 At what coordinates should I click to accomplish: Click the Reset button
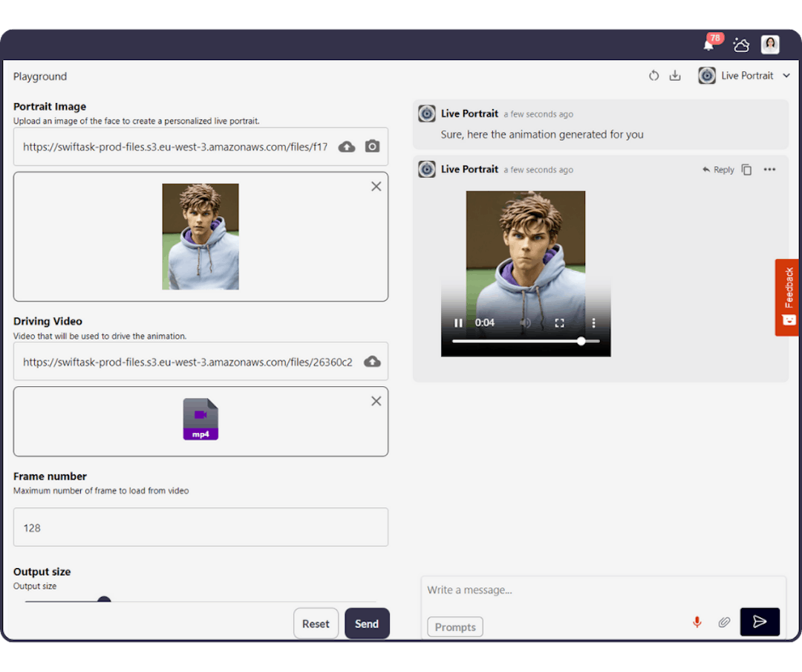[x=316, y=624]
